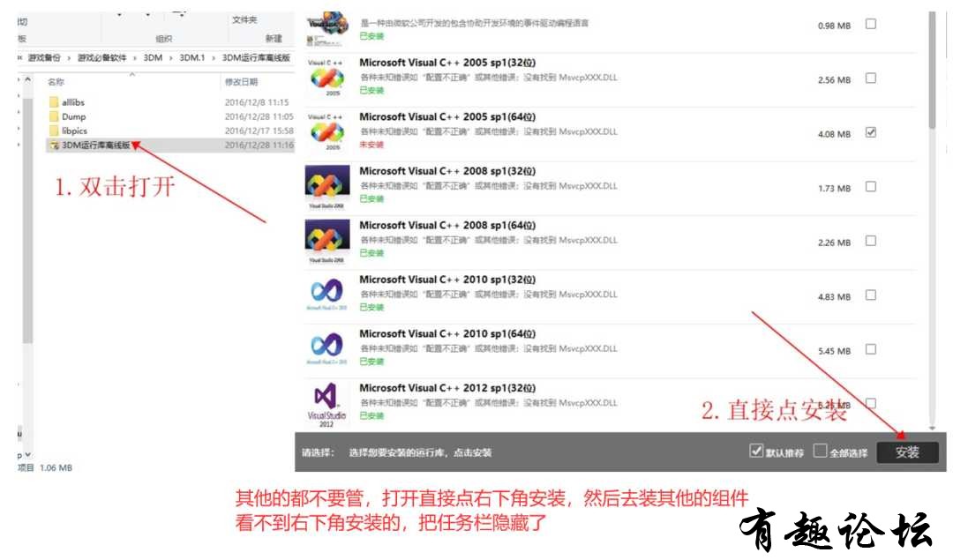Toggle the 默认推荐 checkbox
This screenshot has height=560, width=953.
click(x=756, y=451)
